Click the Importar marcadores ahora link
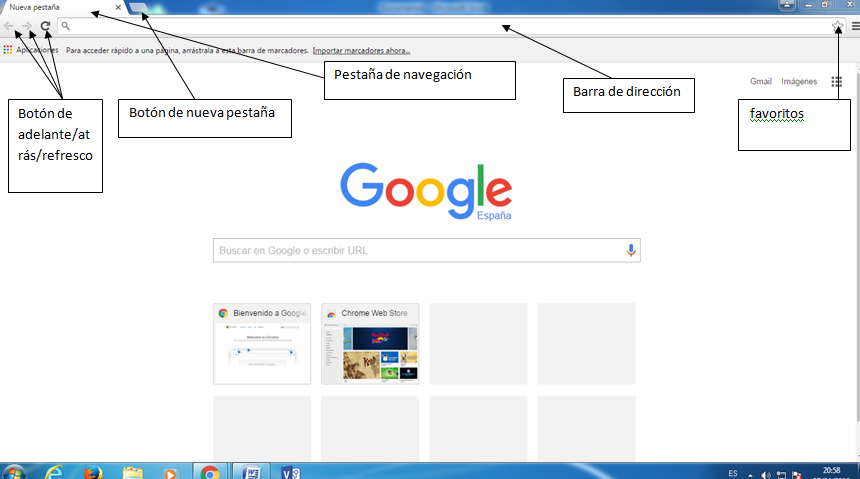Viewport: 860px width, 479px height. tap(361, 50)
